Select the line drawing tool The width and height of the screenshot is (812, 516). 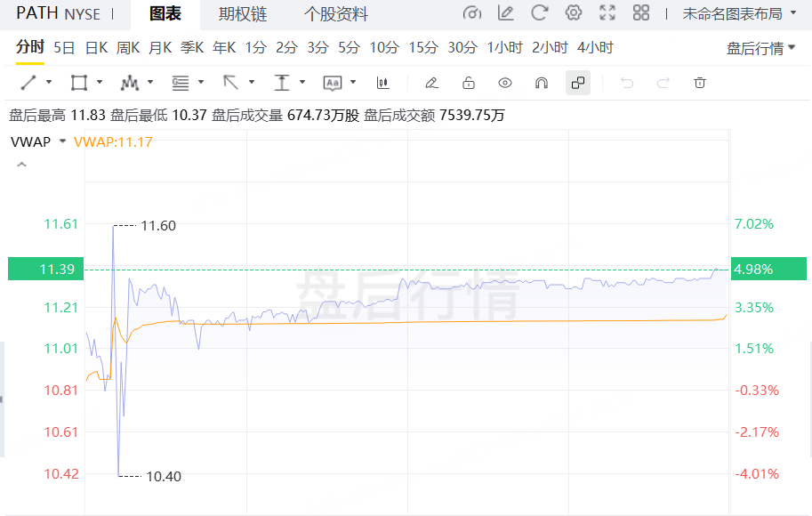[x=28, y=83]
